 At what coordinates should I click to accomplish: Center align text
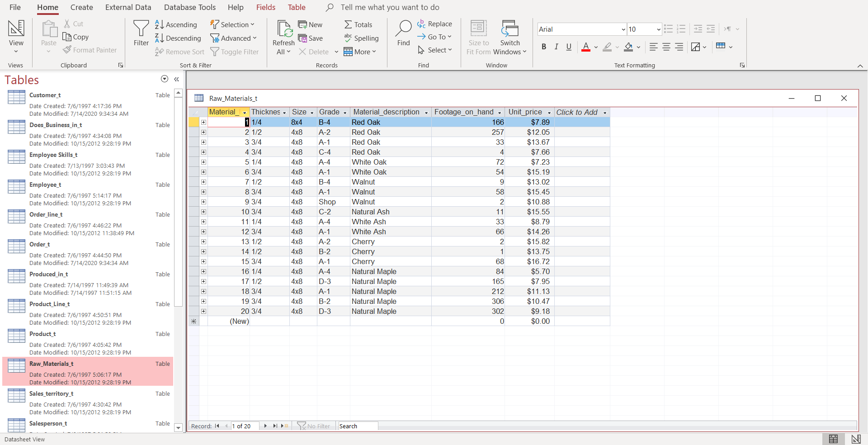point(666,47)
